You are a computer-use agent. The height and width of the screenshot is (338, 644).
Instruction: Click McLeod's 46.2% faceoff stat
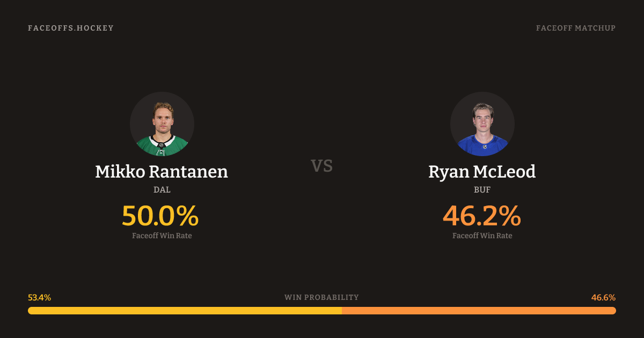(482, 216)
